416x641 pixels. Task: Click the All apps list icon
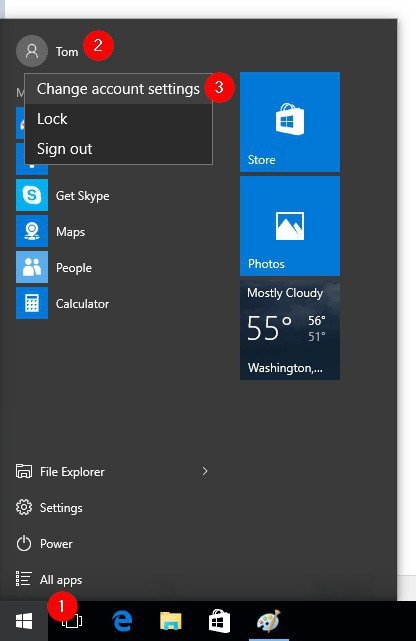23,579
